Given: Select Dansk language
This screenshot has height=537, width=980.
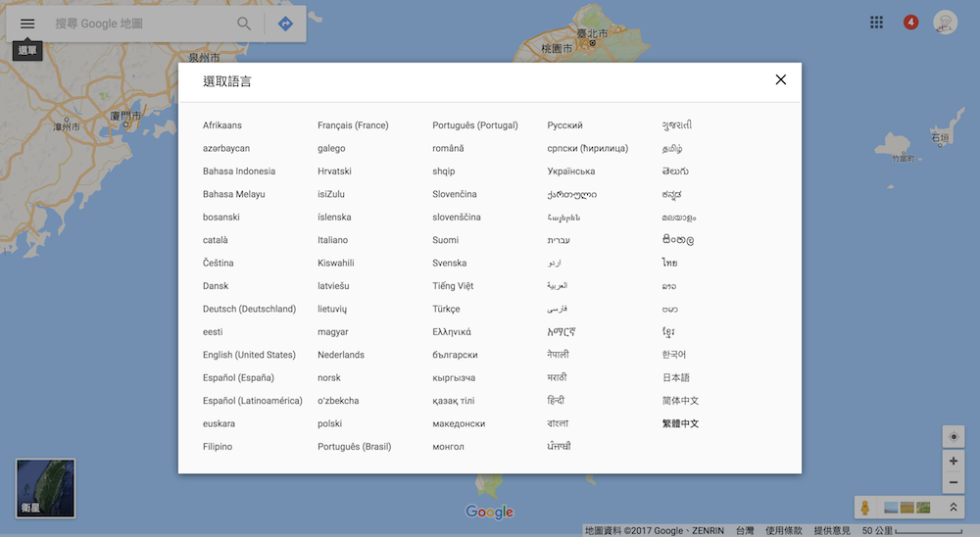Looking at the screenshot, I should pos(215,286).
